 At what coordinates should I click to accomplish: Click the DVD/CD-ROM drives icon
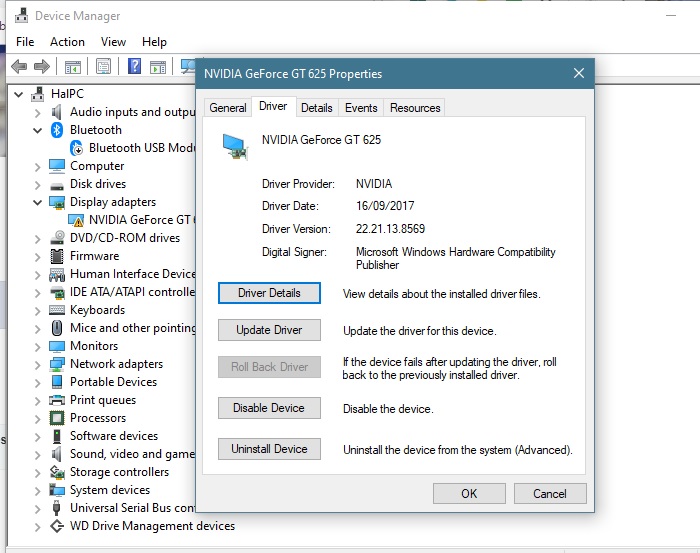(x=57, y=238)
